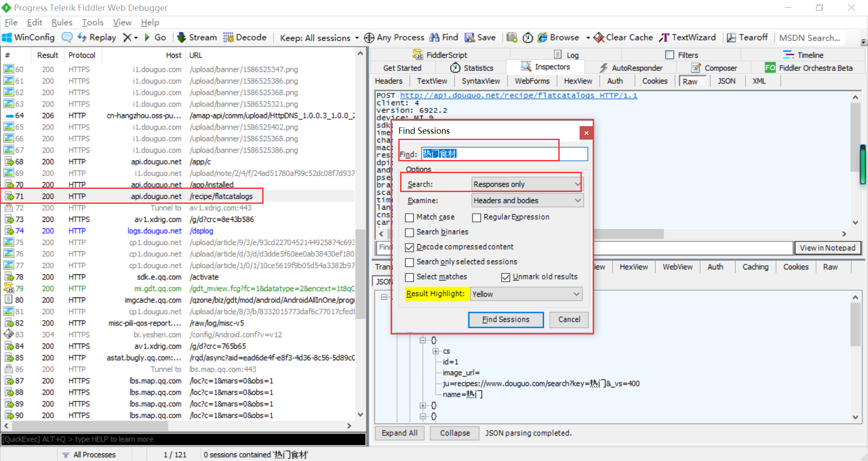Switch to the Caching response tab
Image resolution: width=868 pixels, height=461 pixels.
pyautogui.click(x=755, y=267)
